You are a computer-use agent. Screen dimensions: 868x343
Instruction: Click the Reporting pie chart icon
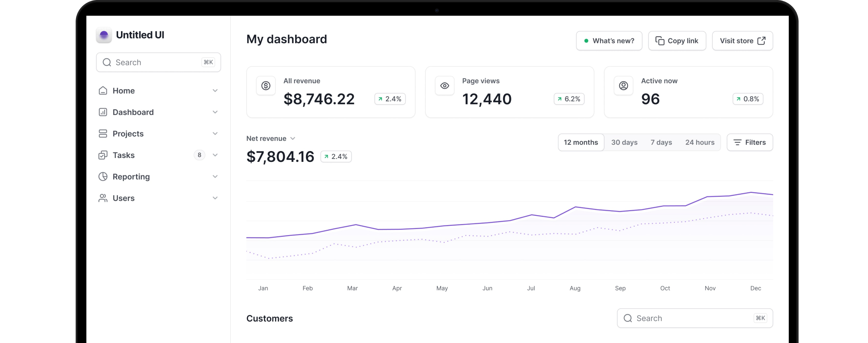click(x=103, y=177)
